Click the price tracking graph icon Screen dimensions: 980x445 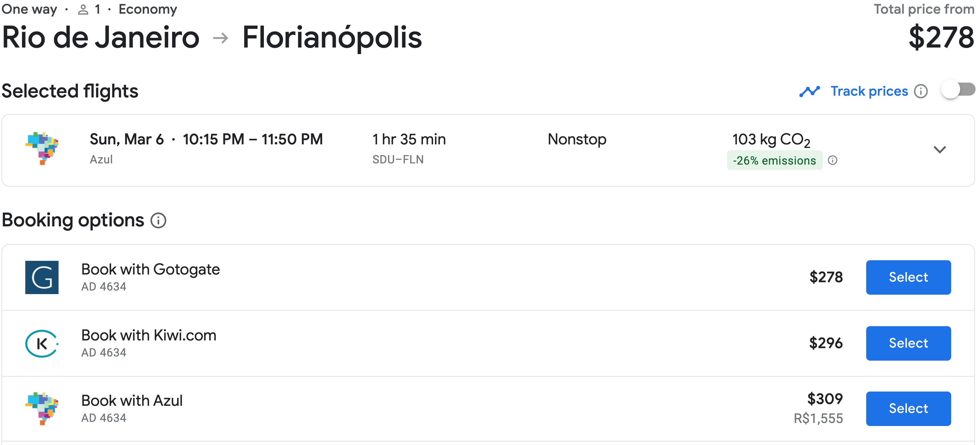point(809,91)
